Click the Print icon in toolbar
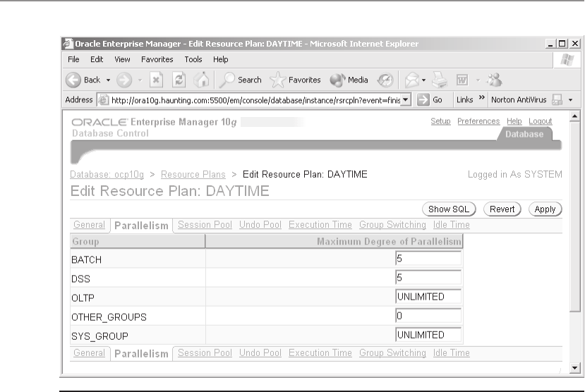Image resolution: width=585 pixels, height=392 pixels. click(440, 80)
